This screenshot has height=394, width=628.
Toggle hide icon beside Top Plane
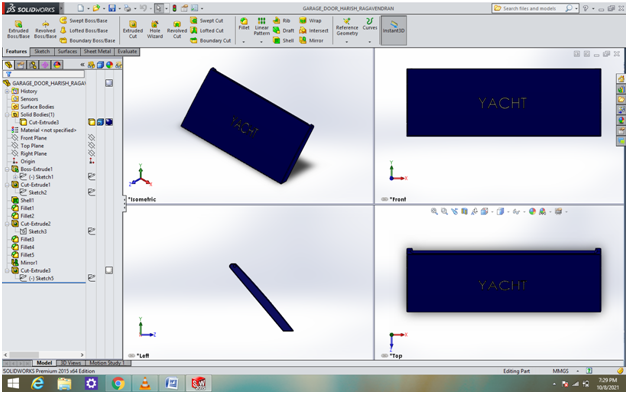click(92, 146)
